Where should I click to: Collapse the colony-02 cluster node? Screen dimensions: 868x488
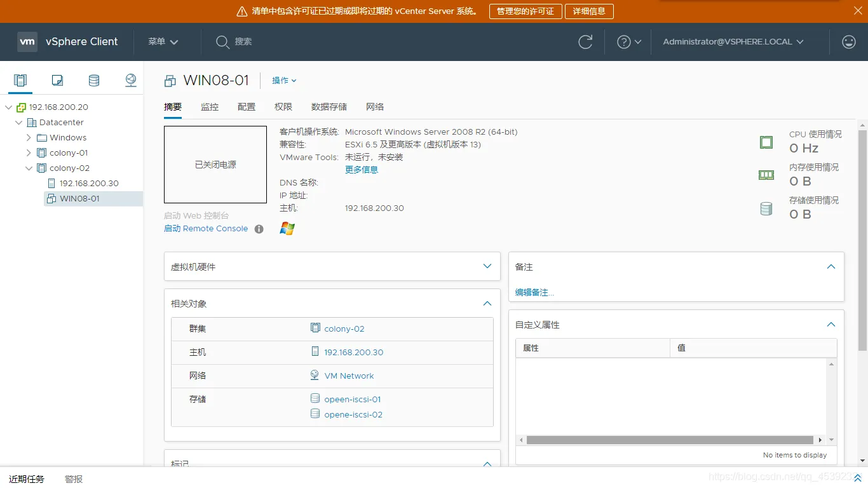tap(29, 168)
